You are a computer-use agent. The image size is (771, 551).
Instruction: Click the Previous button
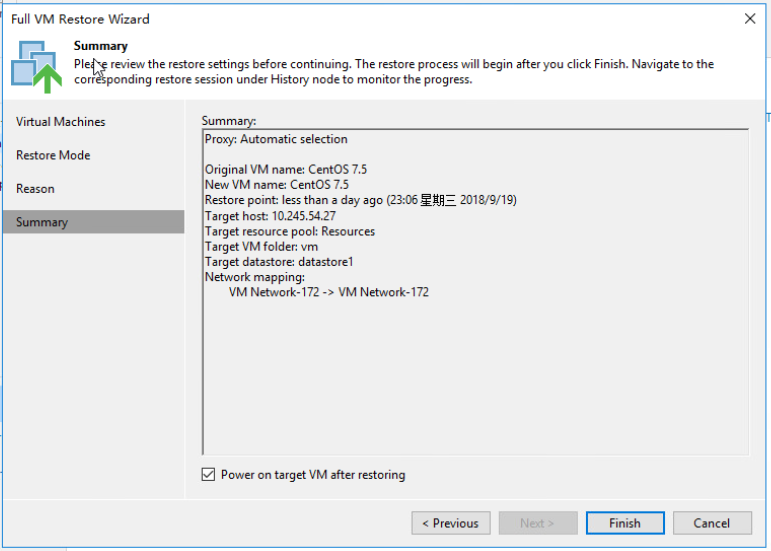point(450,523)
